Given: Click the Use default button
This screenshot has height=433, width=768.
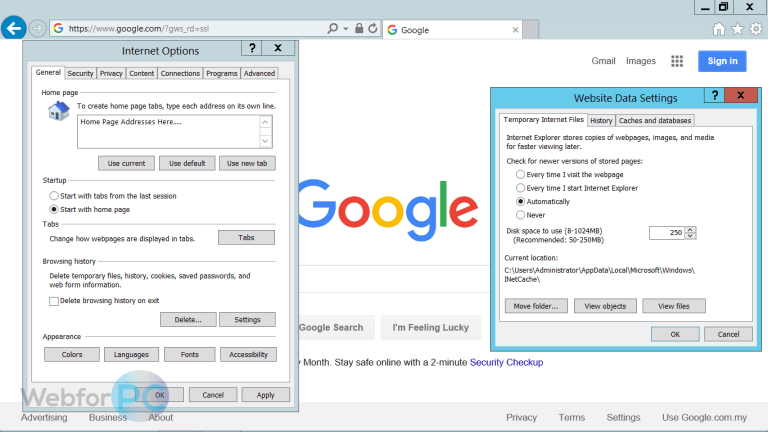Looking at the screenshot, I should (187, 164).
